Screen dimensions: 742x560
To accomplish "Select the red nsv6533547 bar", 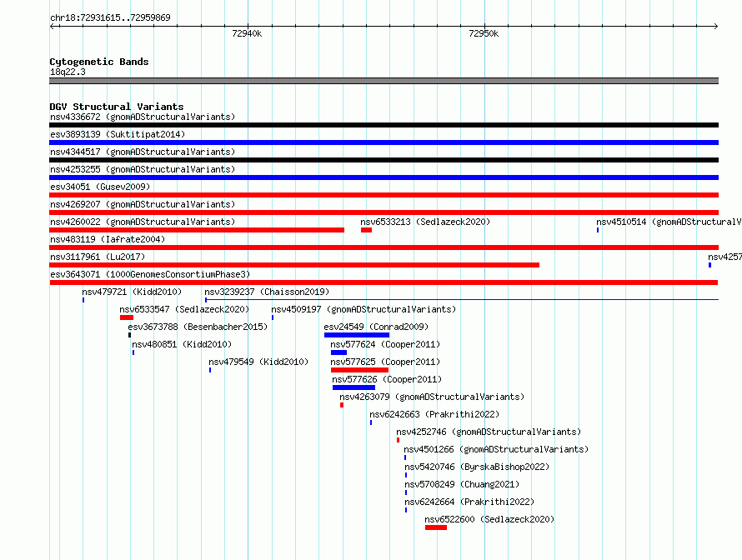I will [127, 317].
